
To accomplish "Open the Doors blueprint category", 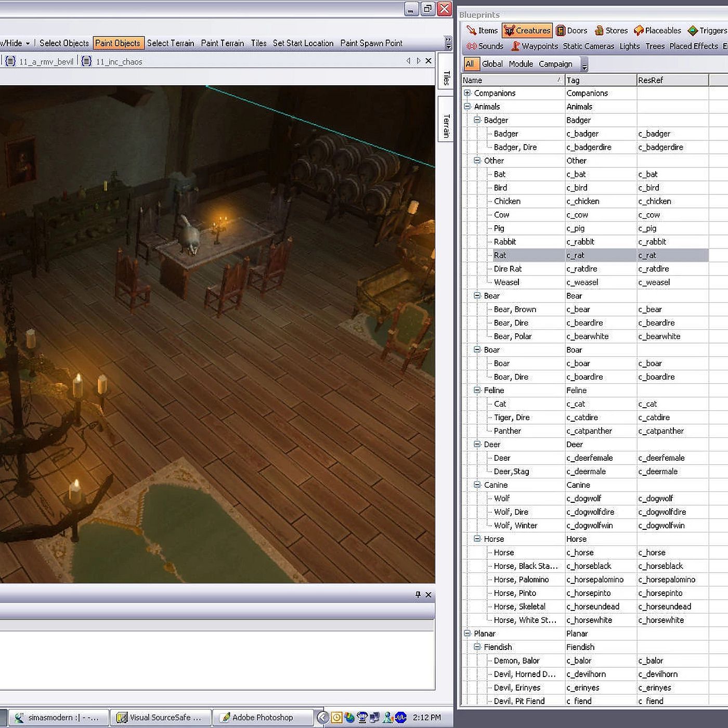I will pyautogui.click(x=571, y=31).
